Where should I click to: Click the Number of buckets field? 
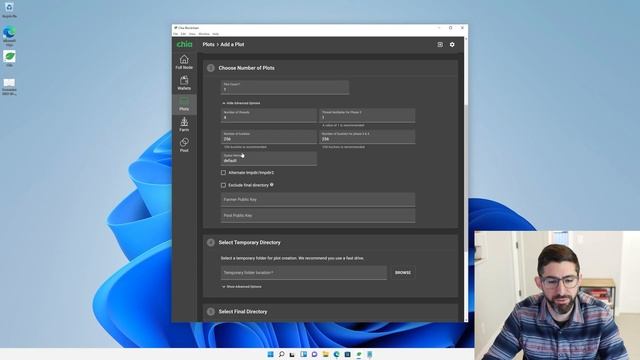[269, 137]
